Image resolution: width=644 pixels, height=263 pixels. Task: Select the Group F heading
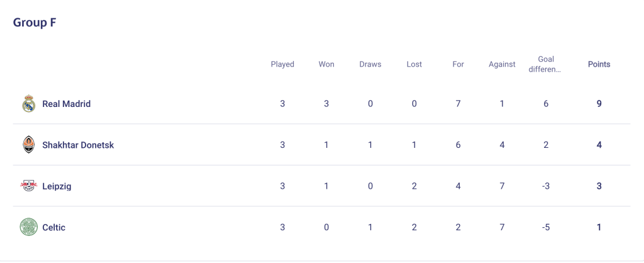(x=35, y=22)
